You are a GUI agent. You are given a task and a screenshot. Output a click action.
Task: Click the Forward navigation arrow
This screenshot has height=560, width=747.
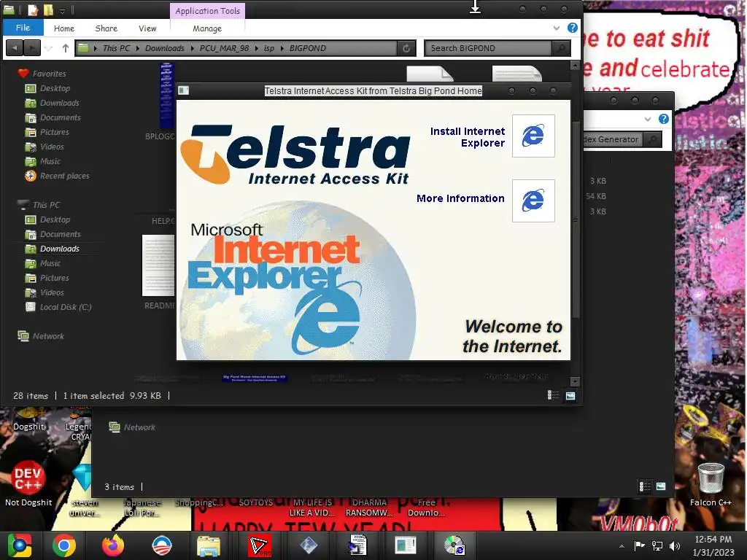click(x=32, y=47)
